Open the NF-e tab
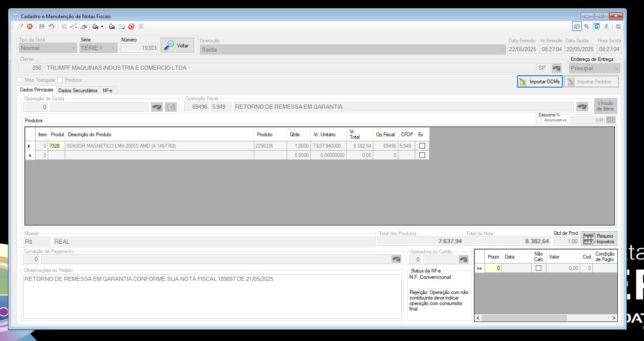 coord(107,90)
